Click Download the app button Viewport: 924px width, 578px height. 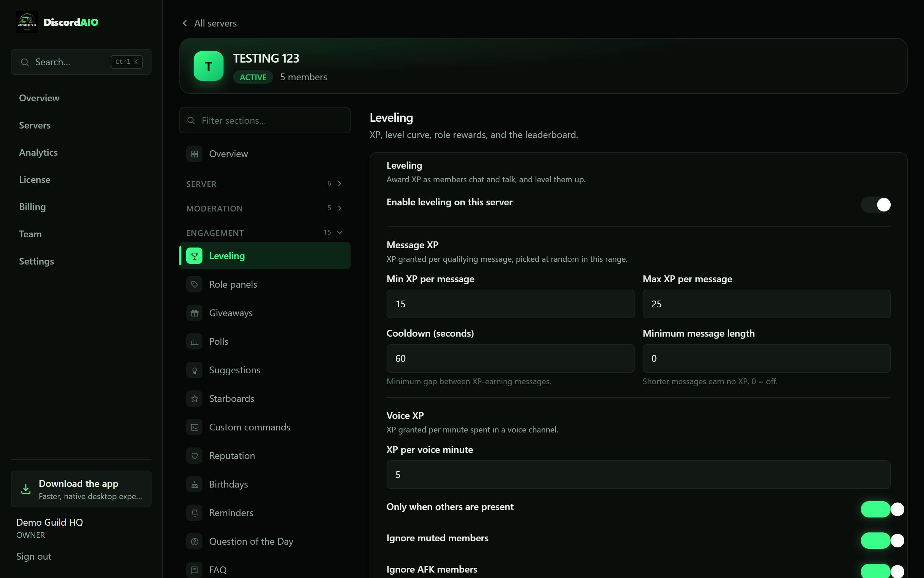(81, 489)
